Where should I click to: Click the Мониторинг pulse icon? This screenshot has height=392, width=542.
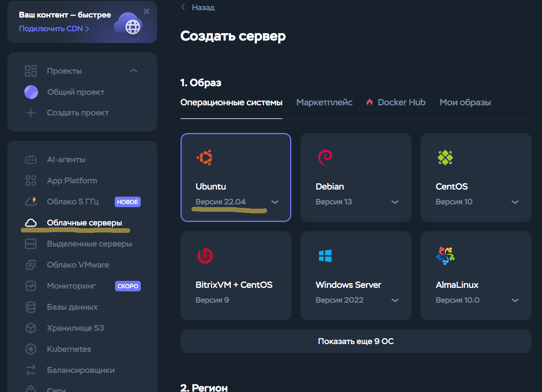click(x=31, y=286)
